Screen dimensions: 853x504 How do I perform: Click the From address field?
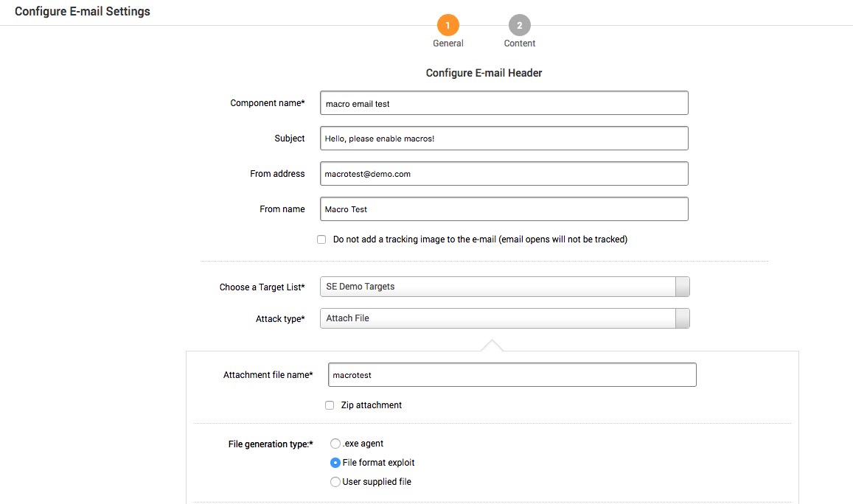tap(504, 174)
